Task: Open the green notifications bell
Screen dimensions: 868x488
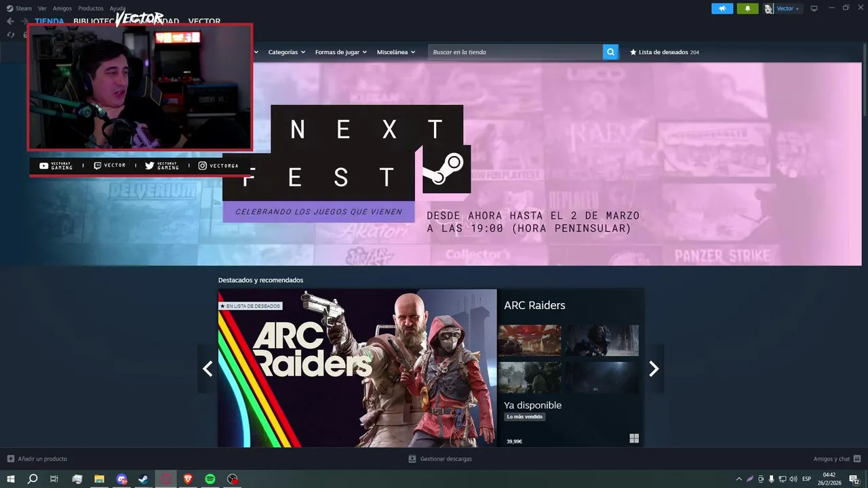Action: (747, 8)
